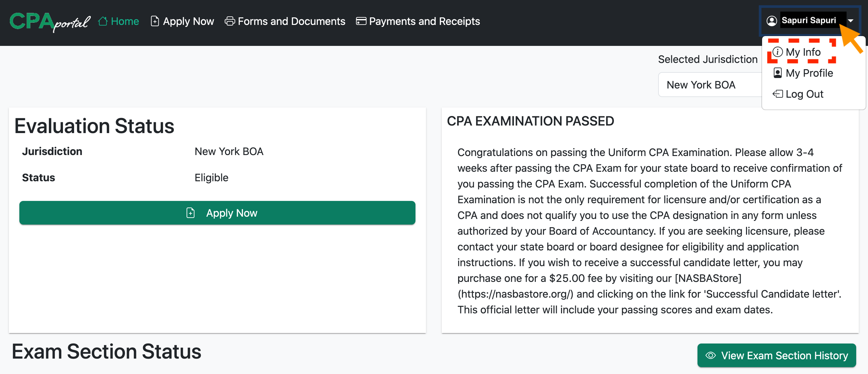Screen dimensions: 868x374
Task: Click the Payments and Receipts card icon
Action: (361, 21)
